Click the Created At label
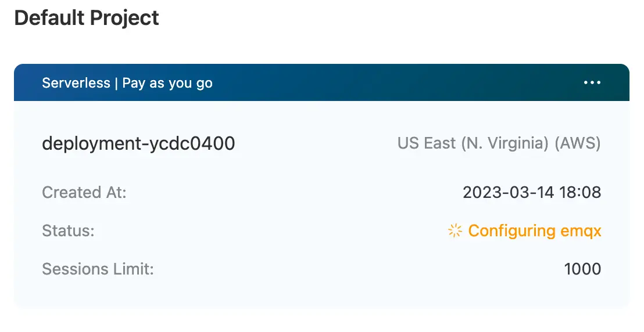The image size is (644, 332). [x=84, y=192]
